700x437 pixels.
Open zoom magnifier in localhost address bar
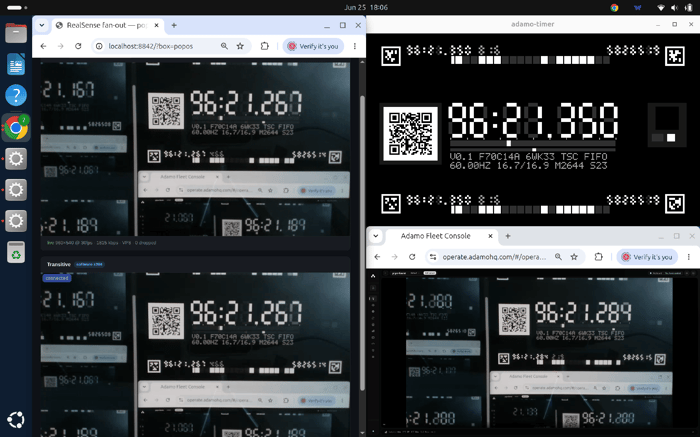tap(224, 46)
